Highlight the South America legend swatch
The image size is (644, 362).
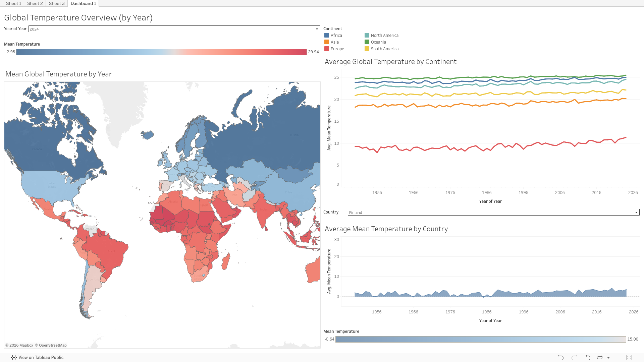pos(367,49)
